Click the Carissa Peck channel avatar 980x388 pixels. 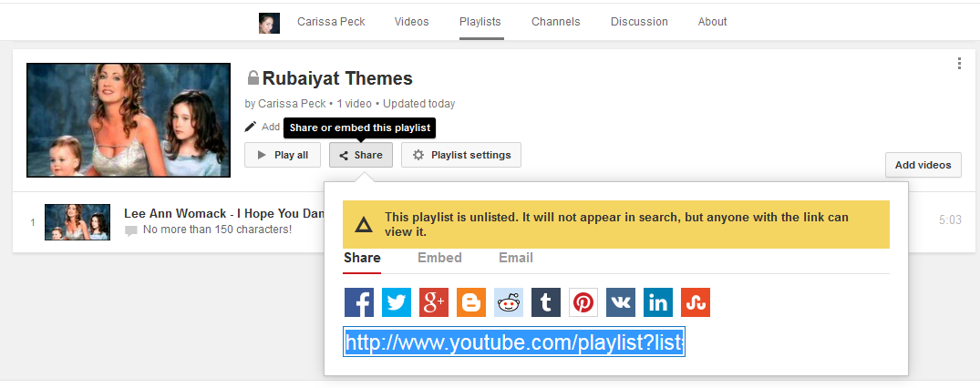pyautogui.click(x=269, y=23)
